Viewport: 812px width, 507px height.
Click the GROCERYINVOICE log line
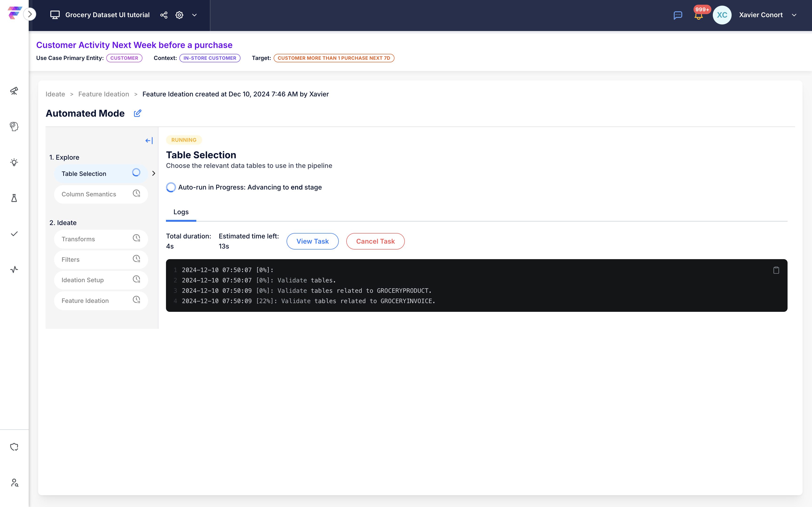(x=309, y=301)
